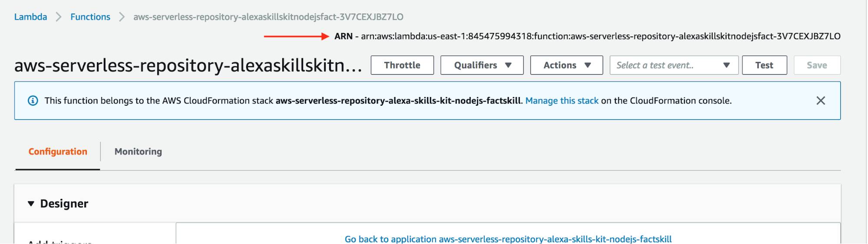The height and width of the screenshot is (244, 868).
Task: Select the function name in the breadcrumb
Action: pyautogui.click(x=268, y=17)
